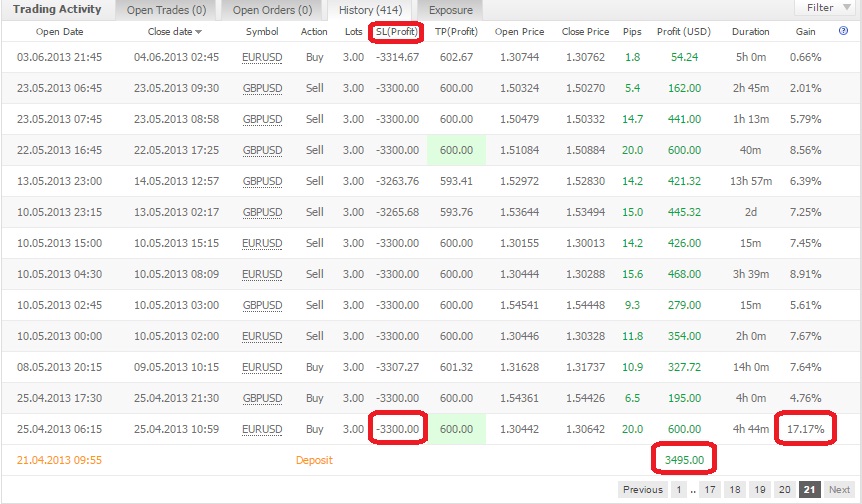Image resolution: width=862 pixels, height=504 pixels.
Task: Sort by the Pips column header
Action: 632,32
